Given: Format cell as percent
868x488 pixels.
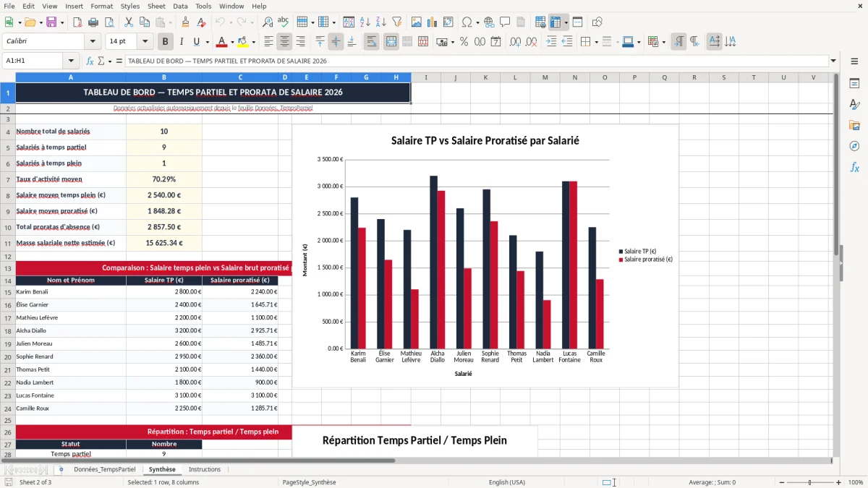Looking at the screenshot, I should point(464,42).
